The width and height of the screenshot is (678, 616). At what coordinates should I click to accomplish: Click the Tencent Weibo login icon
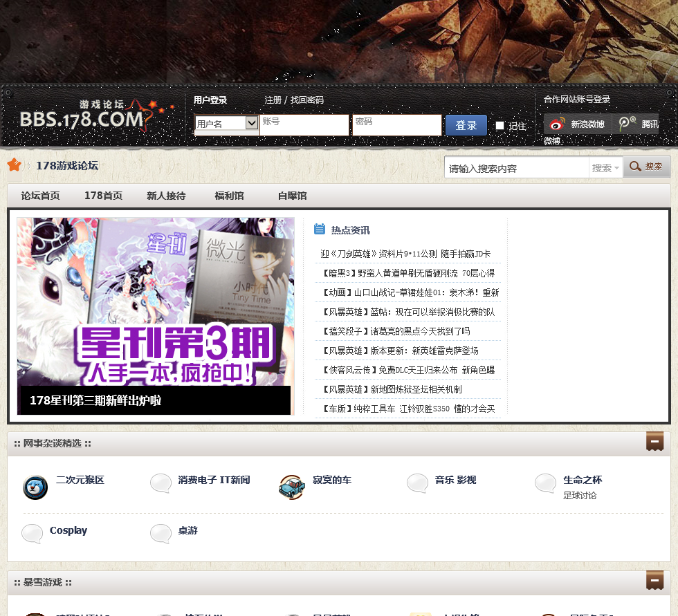tap(627, 124)
